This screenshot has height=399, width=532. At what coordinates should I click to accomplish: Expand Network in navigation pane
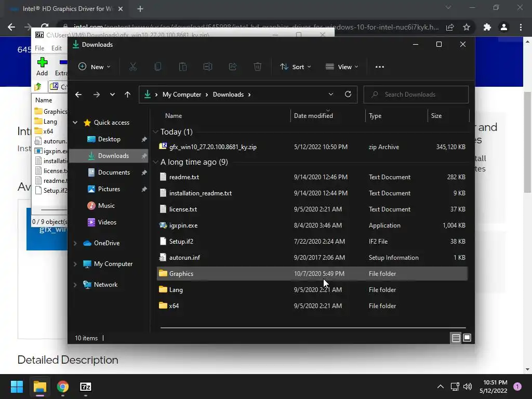pos(75,285)
